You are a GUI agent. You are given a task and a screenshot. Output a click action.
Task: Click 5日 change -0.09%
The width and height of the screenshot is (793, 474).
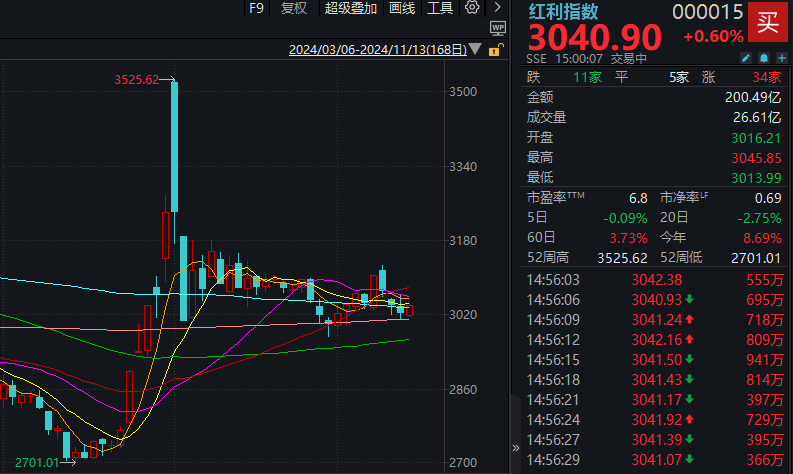pos(625,218)
